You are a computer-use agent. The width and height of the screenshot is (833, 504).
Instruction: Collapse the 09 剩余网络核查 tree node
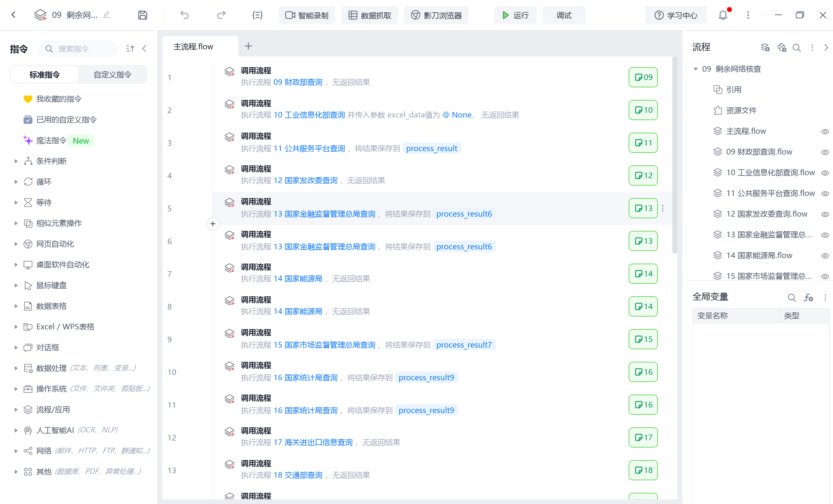695,69
